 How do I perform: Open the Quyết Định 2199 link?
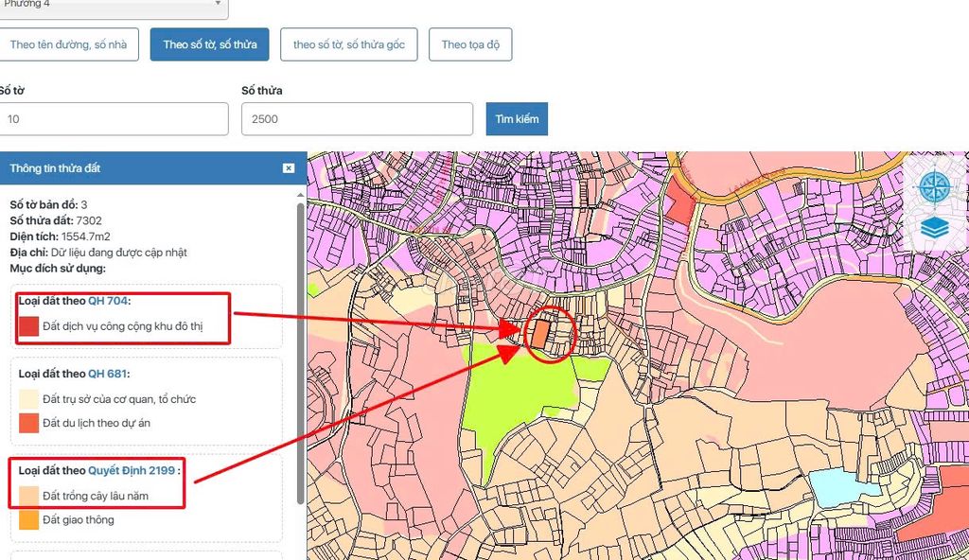coord(132,470)
